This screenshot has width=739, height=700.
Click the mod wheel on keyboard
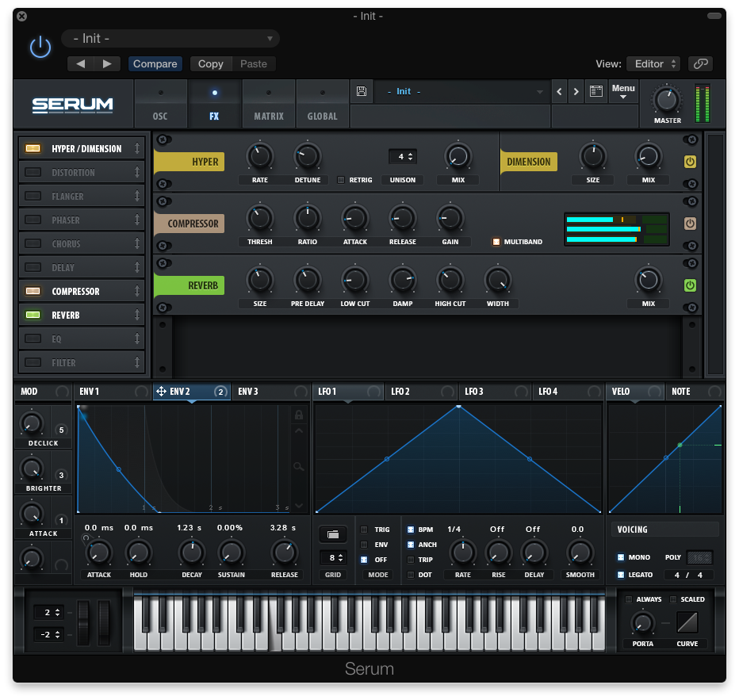click(x=104, y=622)
